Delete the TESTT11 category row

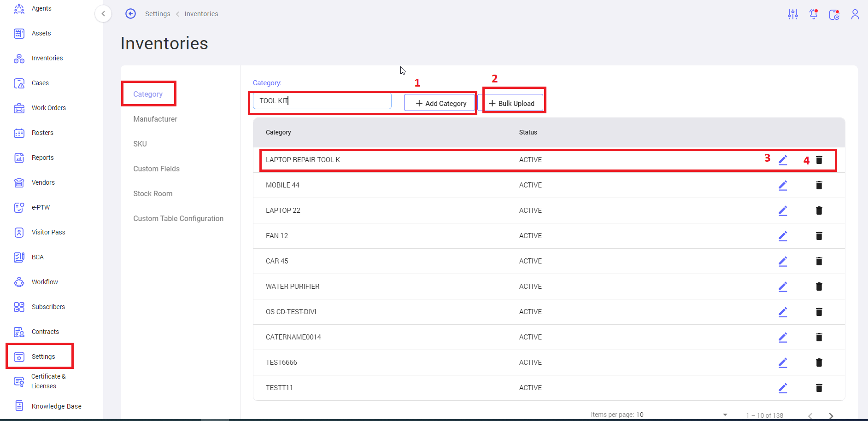[x=819, y=388]
